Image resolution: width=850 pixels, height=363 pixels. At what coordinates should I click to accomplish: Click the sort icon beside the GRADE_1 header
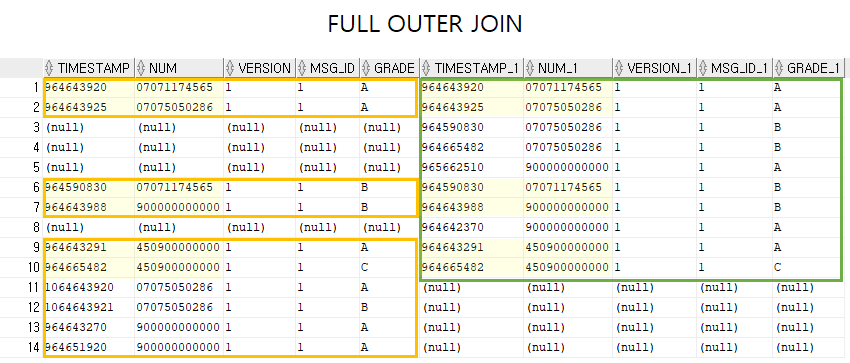(779, 68)
